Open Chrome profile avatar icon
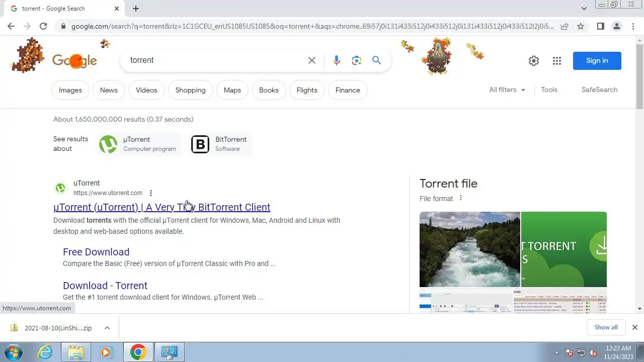This screenshot has width=644, height=362. point(616,26)
